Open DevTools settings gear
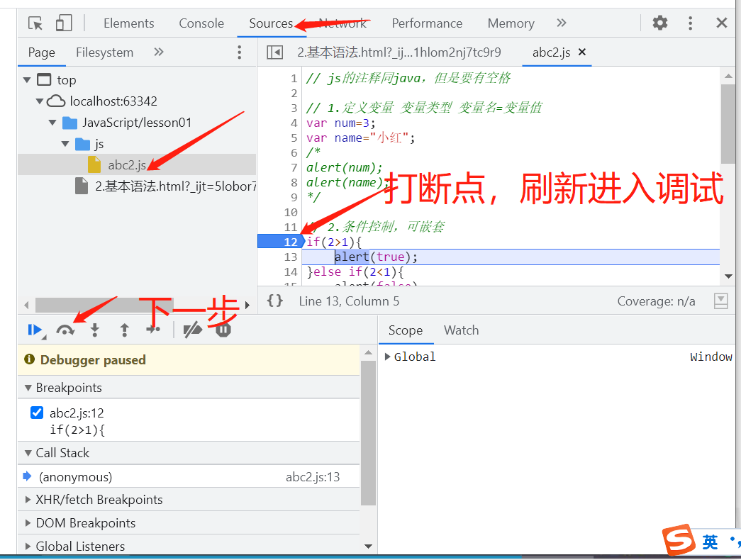741x560 pixels. pos(659,23)
